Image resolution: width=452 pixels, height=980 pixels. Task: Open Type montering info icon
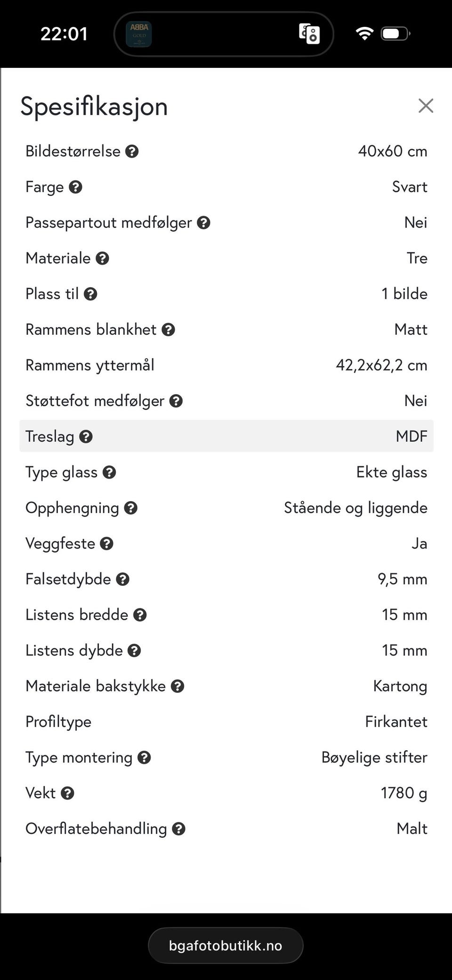point(144,758)
